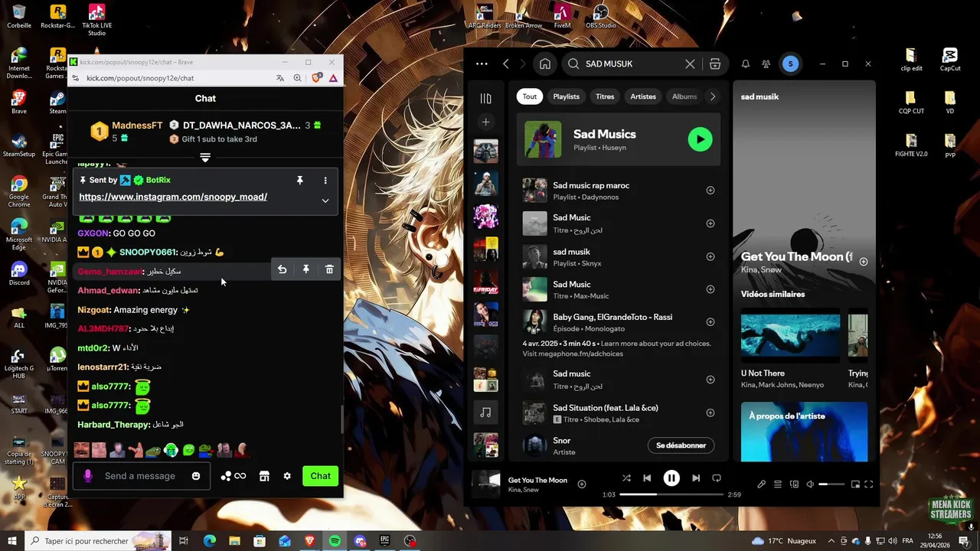The height and width of the screenshot is (551, 980).
Task: Adjust the Spotify volume slider
Action: click(830, 484)
